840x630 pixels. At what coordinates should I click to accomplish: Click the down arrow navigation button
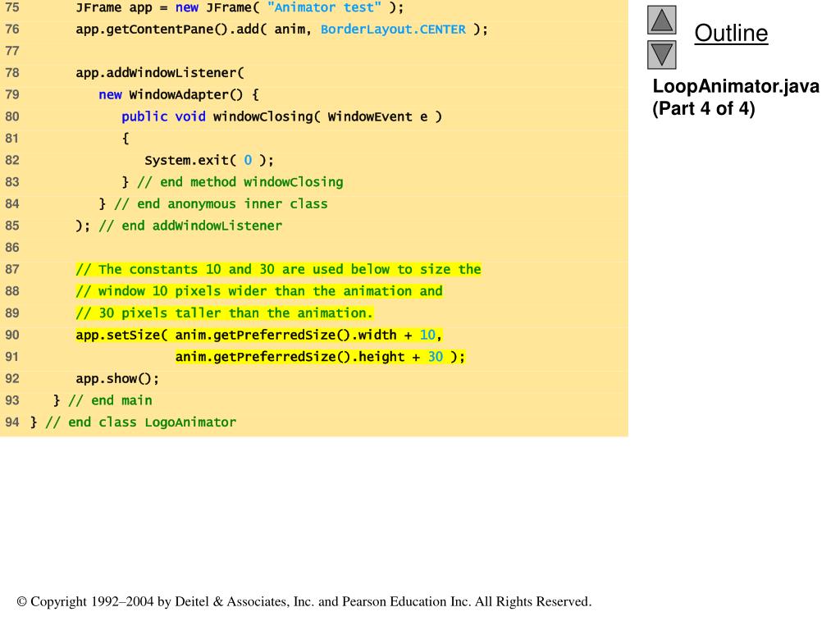[662, 55]
